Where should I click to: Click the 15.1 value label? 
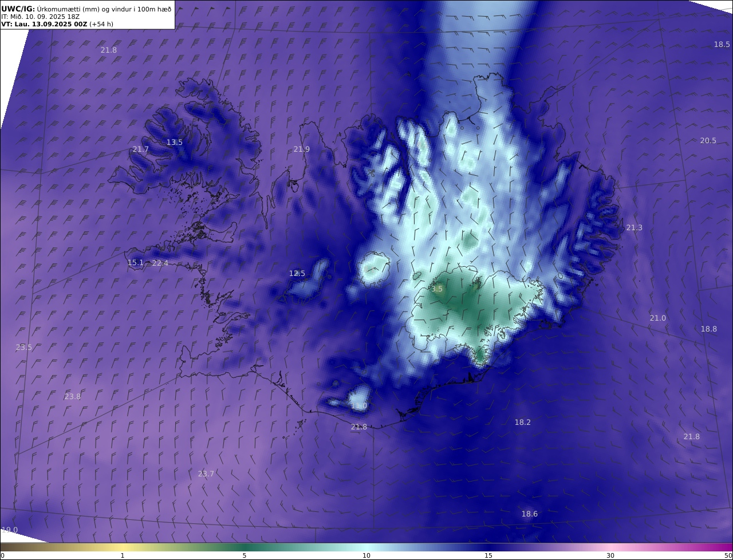(x=135, y=263)
